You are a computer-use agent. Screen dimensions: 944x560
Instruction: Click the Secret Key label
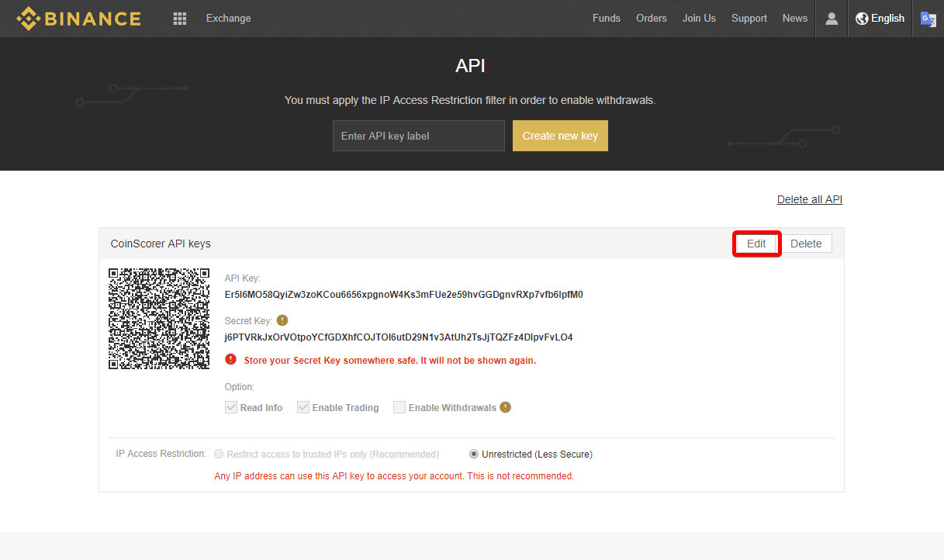pyautogui.click(x=248, y=320)
